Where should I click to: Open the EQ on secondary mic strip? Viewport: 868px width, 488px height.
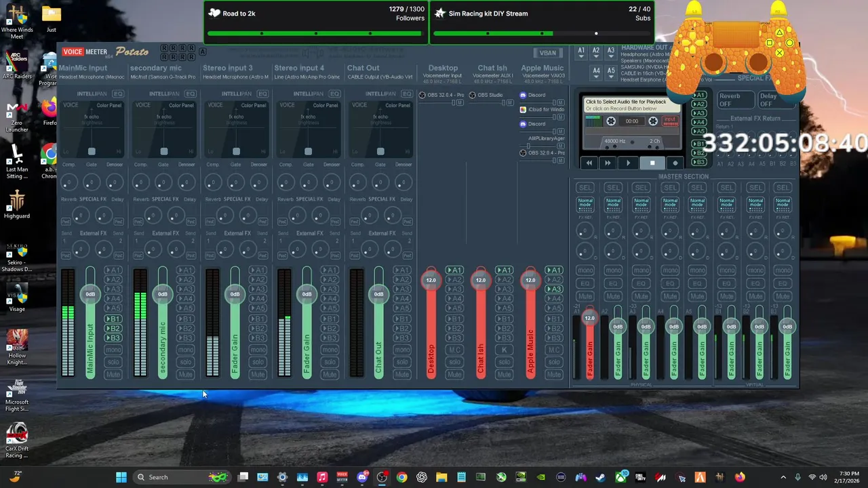191,94
